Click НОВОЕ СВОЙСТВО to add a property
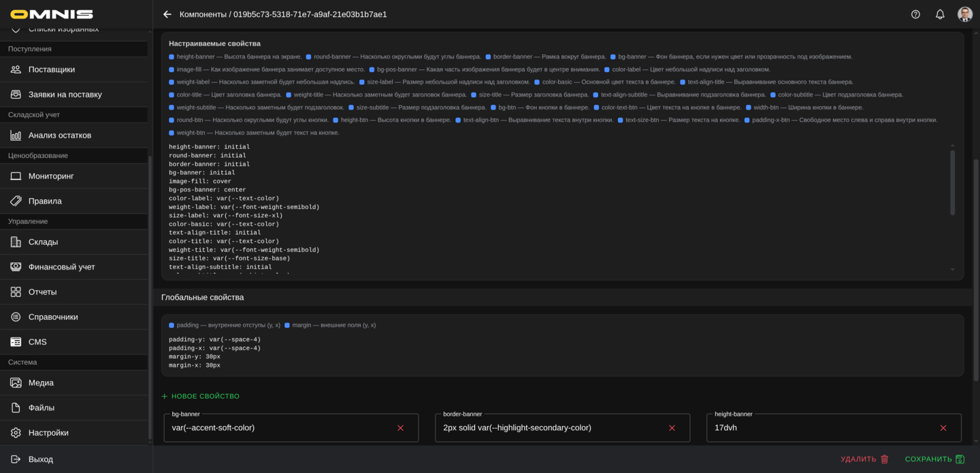Viewport: 980px width, 473px height. [201, 396]
